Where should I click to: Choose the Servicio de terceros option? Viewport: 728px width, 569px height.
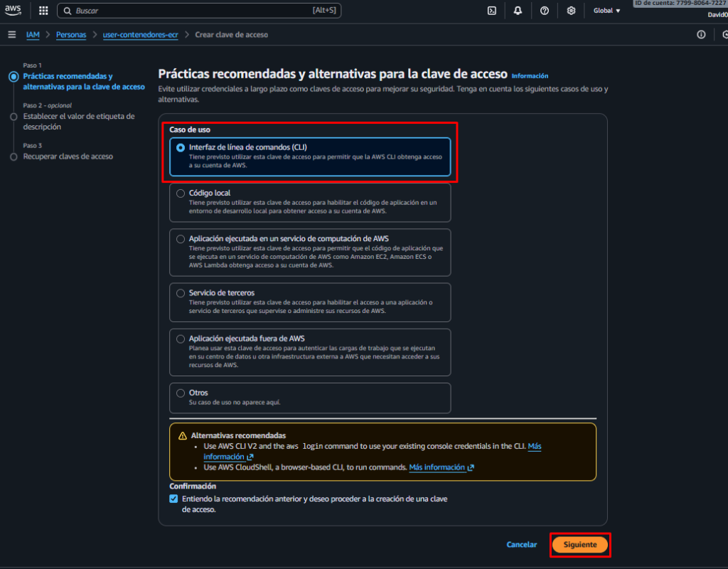[x=181, y=293]
